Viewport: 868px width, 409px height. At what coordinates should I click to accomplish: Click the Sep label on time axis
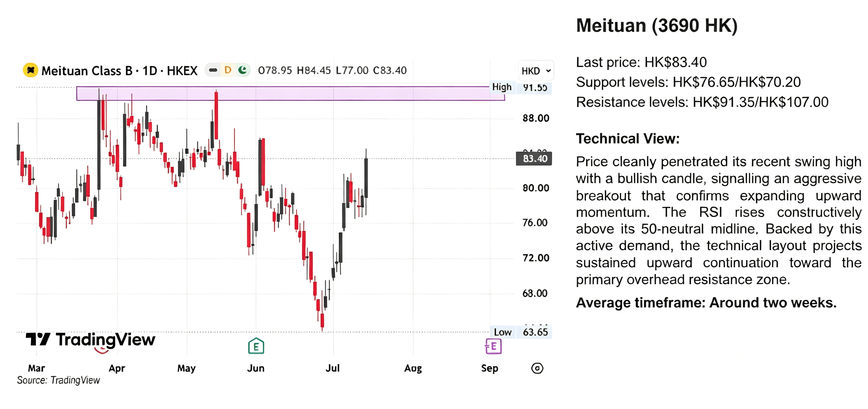click(x=490, y=368)
